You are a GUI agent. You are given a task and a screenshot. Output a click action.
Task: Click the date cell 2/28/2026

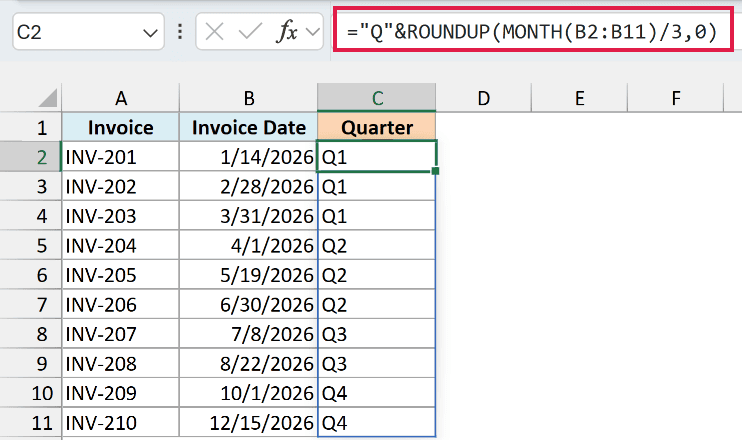(248, 186)
